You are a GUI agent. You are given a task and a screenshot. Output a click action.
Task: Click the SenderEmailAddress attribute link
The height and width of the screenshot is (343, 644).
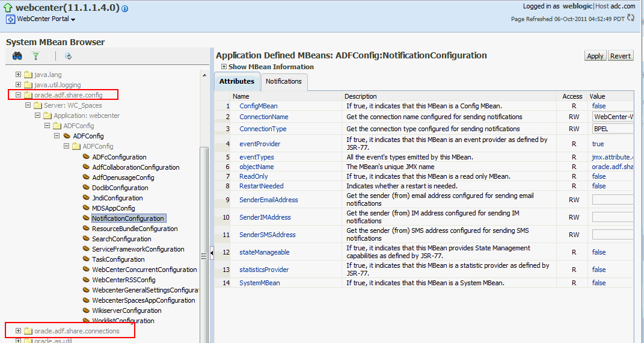pos(268,200)
